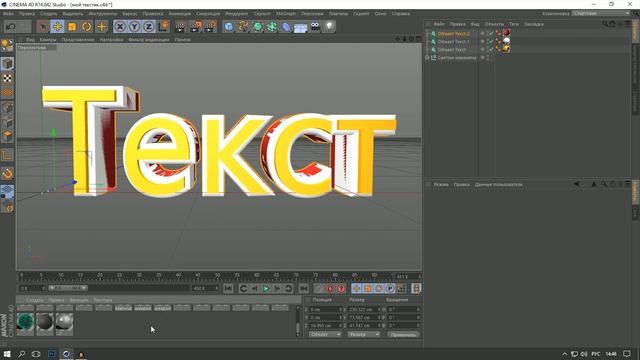Click red material tag on top text object
Viewport: 640px width, 360px height.
click(506, 33)
